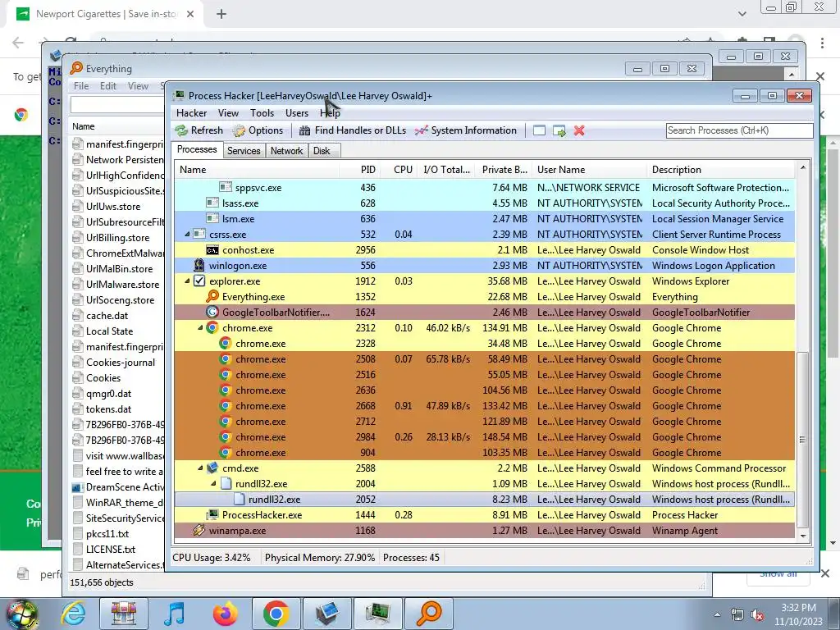This screenshot has width=840, height=630.
Task: Open the Tools menu
Action: click(x=262, y=113)
